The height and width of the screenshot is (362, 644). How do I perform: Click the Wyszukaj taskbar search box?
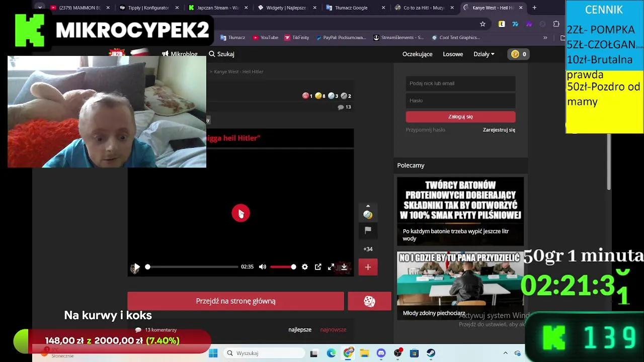tap(263, 353)
